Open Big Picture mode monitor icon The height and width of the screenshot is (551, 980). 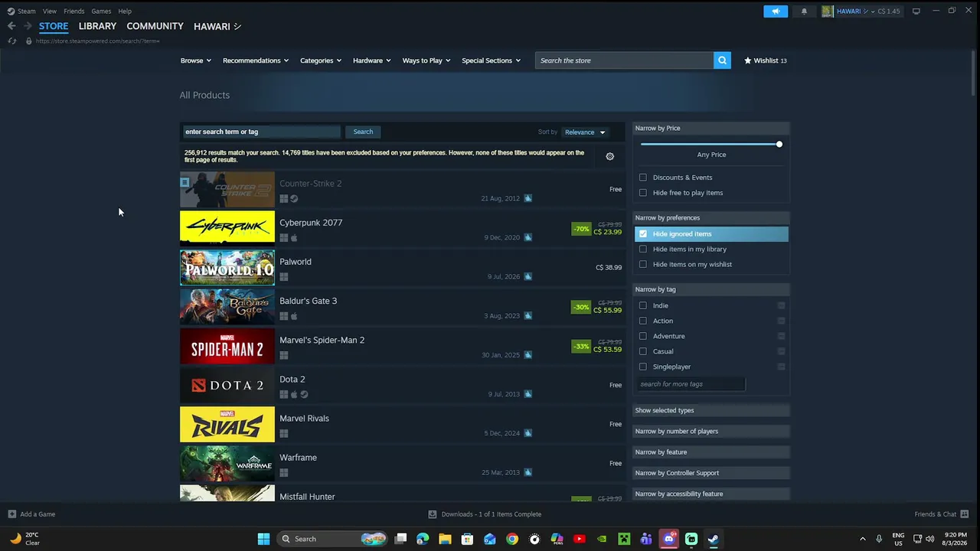916,11
